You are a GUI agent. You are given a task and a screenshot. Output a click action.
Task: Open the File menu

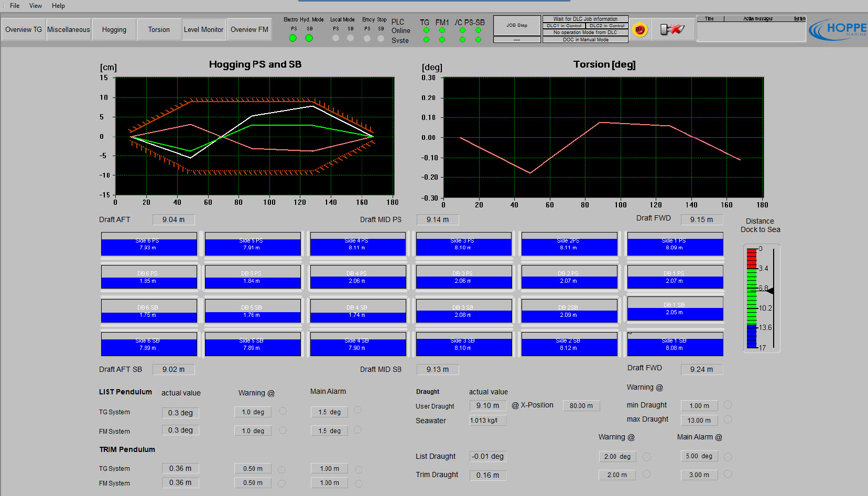[15, 6]
